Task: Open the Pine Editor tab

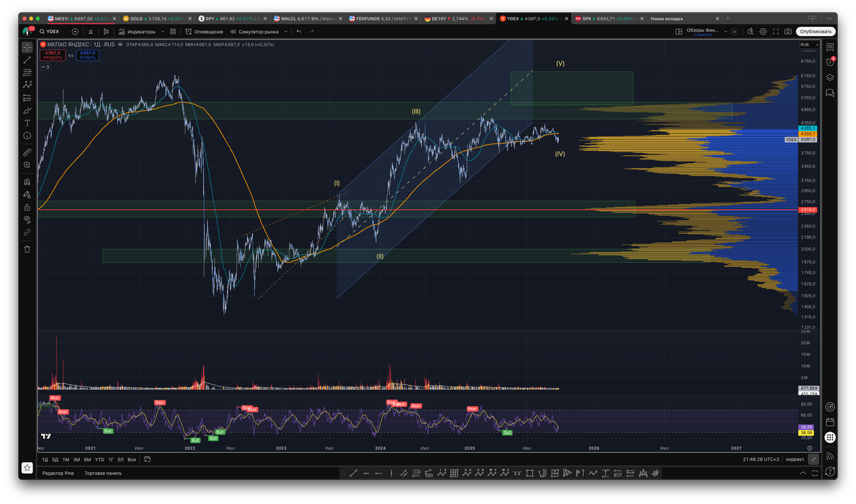Action: click(58, 473)
